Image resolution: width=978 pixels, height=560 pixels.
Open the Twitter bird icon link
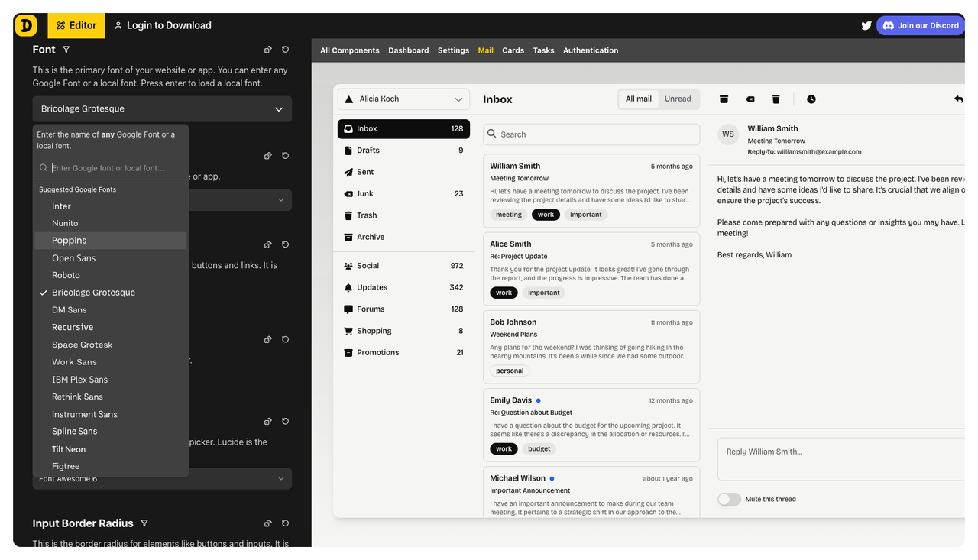point(866,25)
